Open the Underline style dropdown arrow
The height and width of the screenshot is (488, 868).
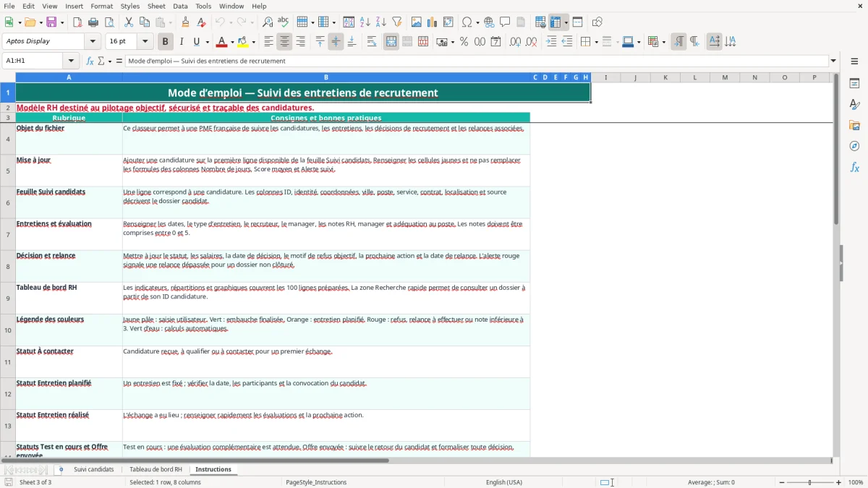[x=207, y=42]
